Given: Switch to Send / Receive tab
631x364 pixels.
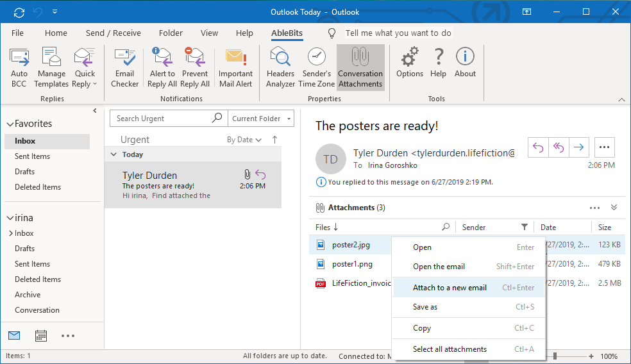Looking at the screenshot, I should [x=113, y=33].
